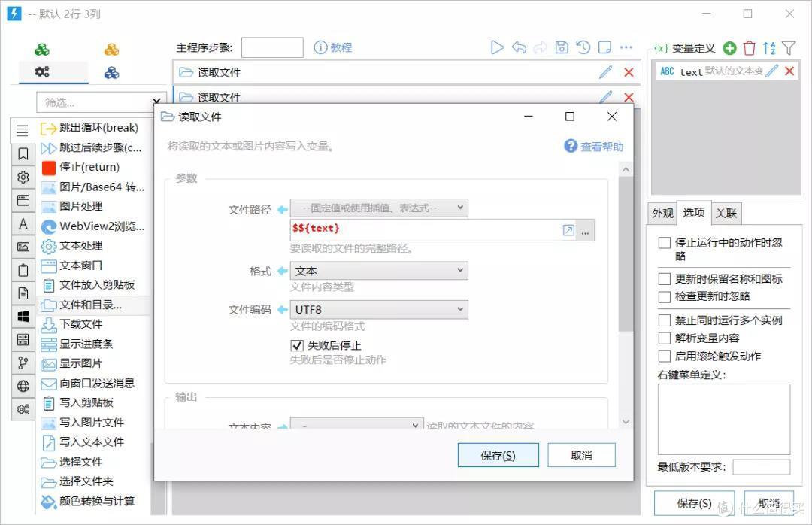Toggle 失败后停止 checkbox
The width and height of the screenshot is (812, 525).
[297, 345]
